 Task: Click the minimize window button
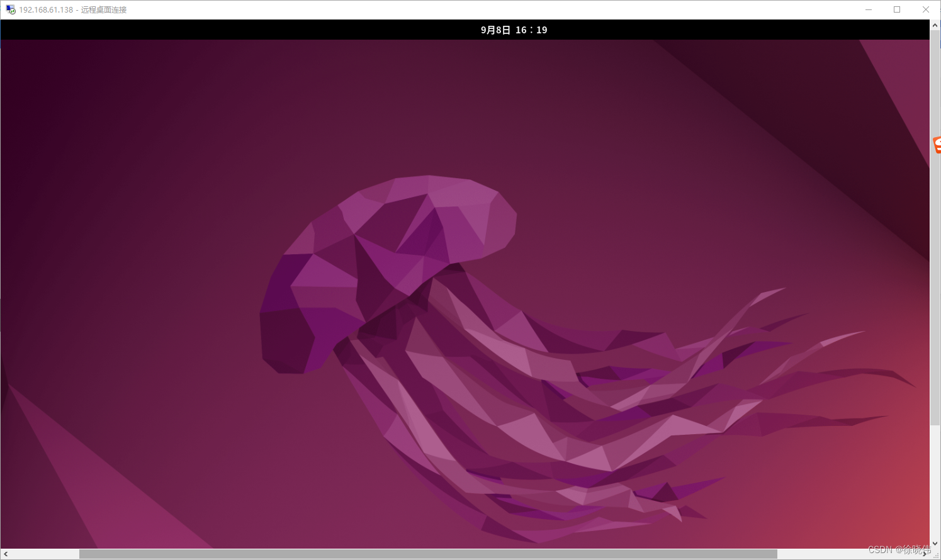(869, 9)
